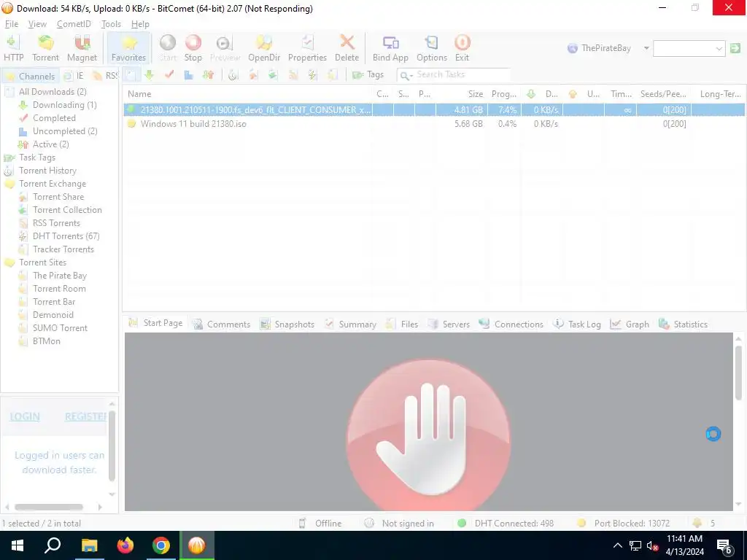Collapse the Torrent Exchange tree node
Viewport: 747px width, 560px height.
point(9,184)
